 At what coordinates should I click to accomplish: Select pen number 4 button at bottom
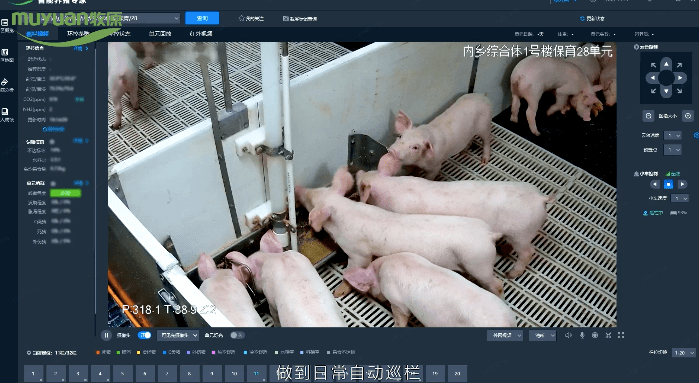[100, 374]
